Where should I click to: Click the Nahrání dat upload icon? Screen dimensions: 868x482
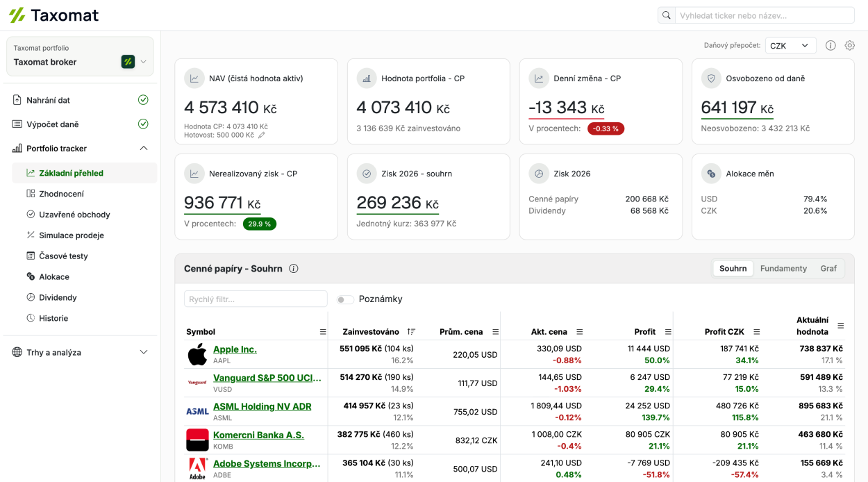(x=17, y=100)
